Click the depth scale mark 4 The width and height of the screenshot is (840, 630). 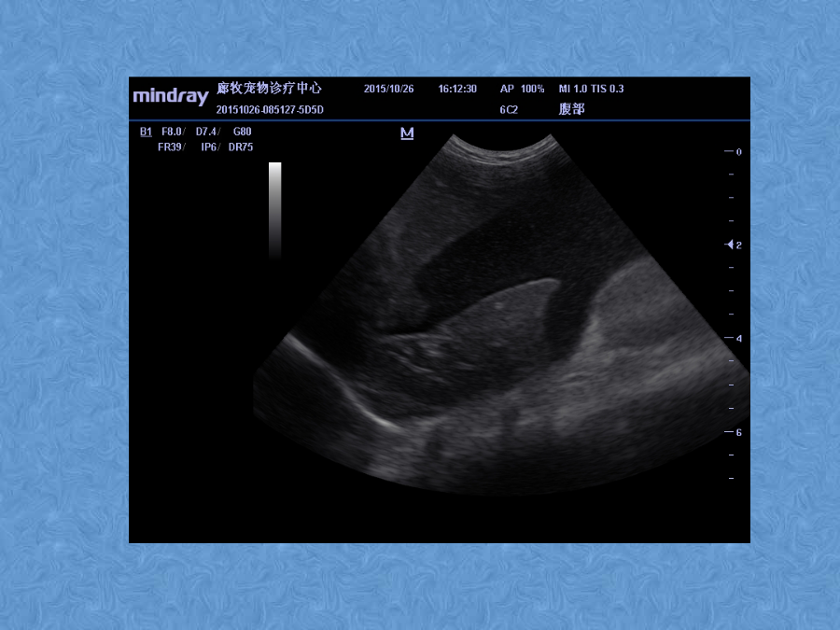[739, 338]
